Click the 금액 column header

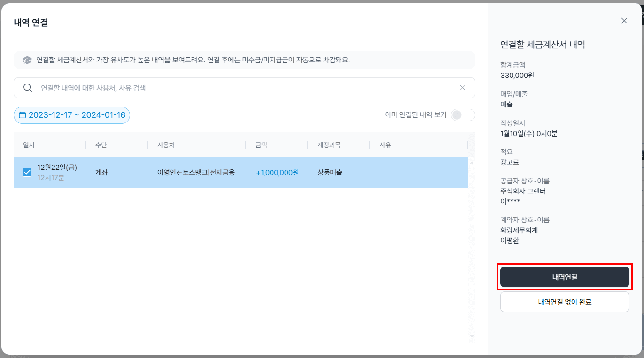(x=262, y=145)
